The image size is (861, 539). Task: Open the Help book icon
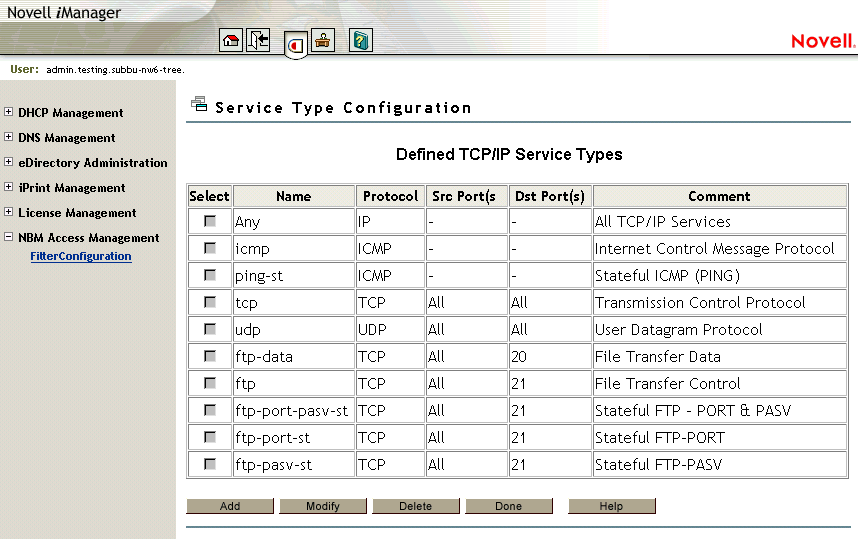(x=361, y=41)
